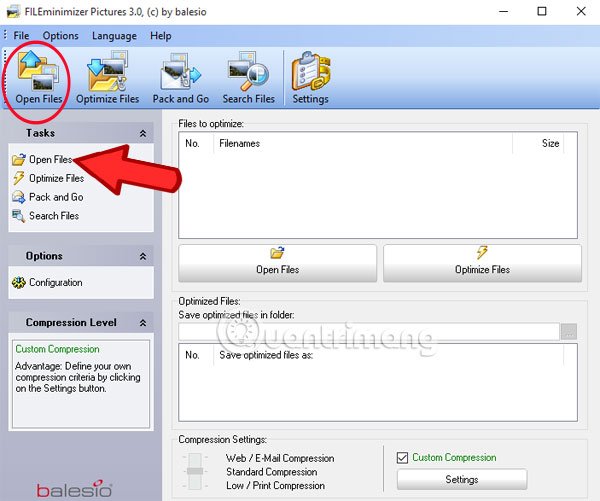
Task: Open the File menu
Action: pyautogui.click(x=21, y=36)
